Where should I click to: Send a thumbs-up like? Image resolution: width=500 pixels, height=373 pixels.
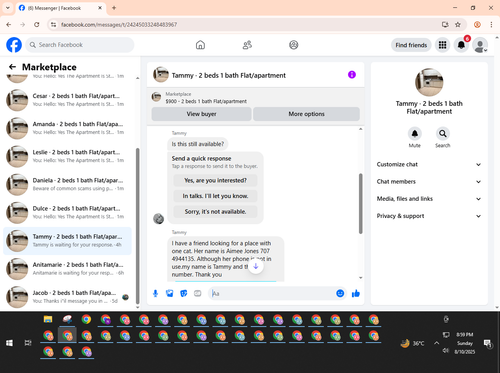pos(356,293)
